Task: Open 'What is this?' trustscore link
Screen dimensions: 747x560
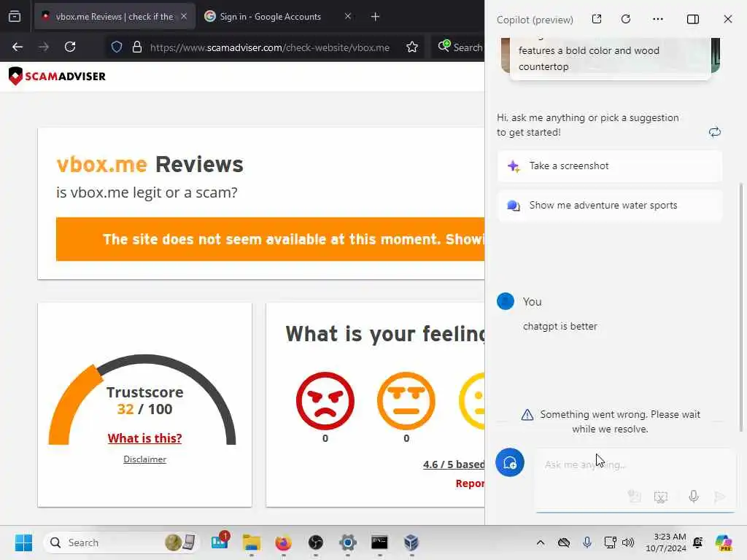Action: click(145, 438)
